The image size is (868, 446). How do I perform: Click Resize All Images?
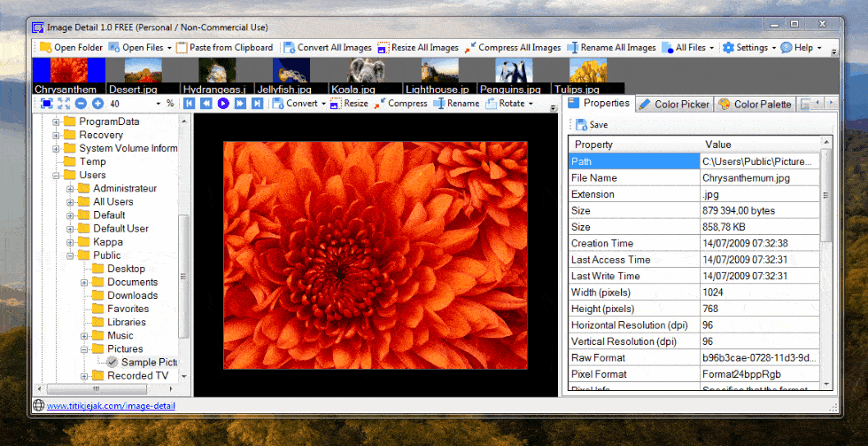pyautogui.click(x=418, y=48)
